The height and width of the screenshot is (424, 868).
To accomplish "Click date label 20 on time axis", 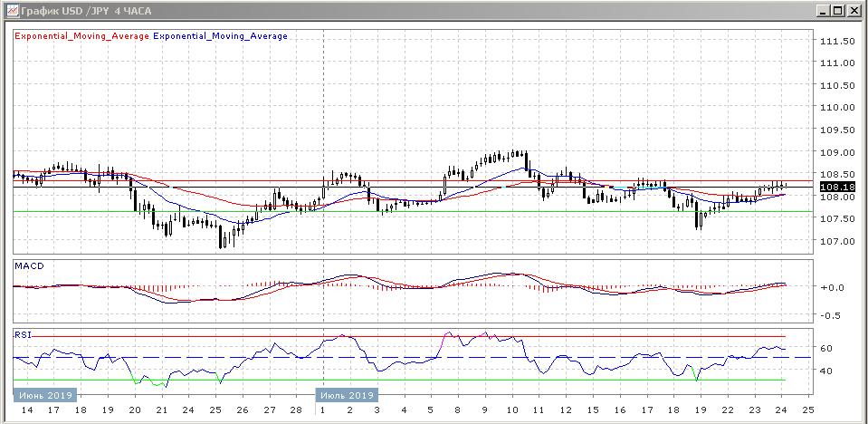I will (x=135, y=410).
